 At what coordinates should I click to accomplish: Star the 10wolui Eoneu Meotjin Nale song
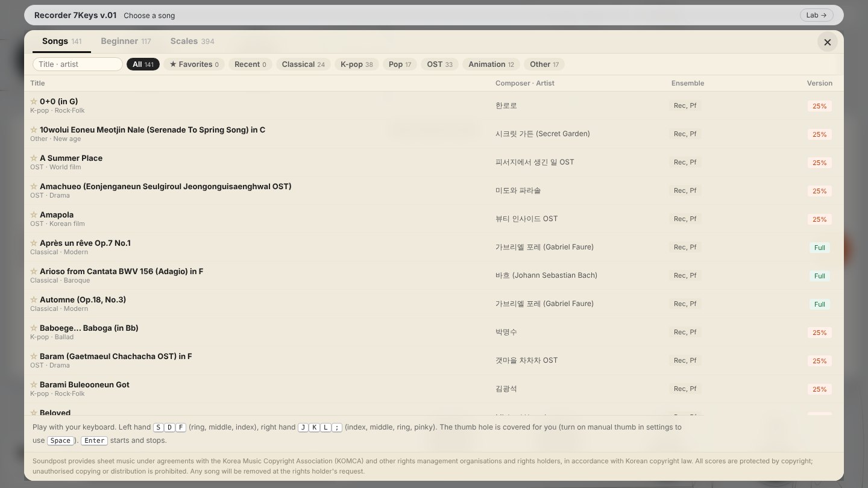(34, 130)
